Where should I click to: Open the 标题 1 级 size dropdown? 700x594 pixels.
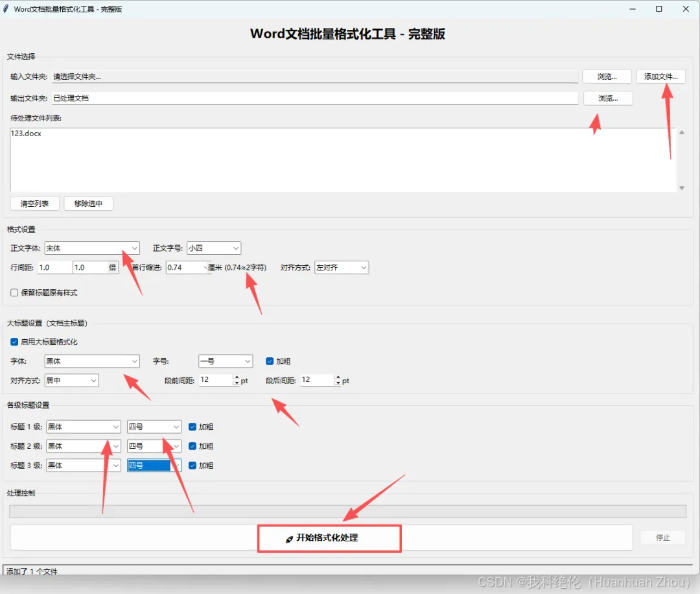[x=154, y=427]
